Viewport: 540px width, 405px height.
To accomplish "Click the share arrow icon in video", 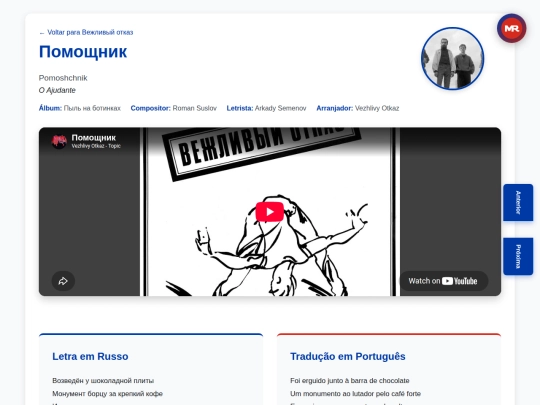I will [63, 281].
